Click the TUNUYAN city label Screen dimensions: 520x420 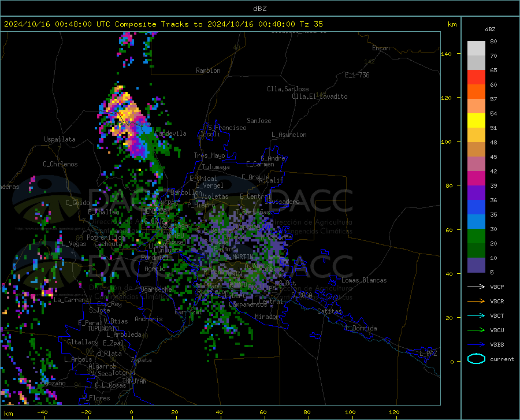pos(134,381)
